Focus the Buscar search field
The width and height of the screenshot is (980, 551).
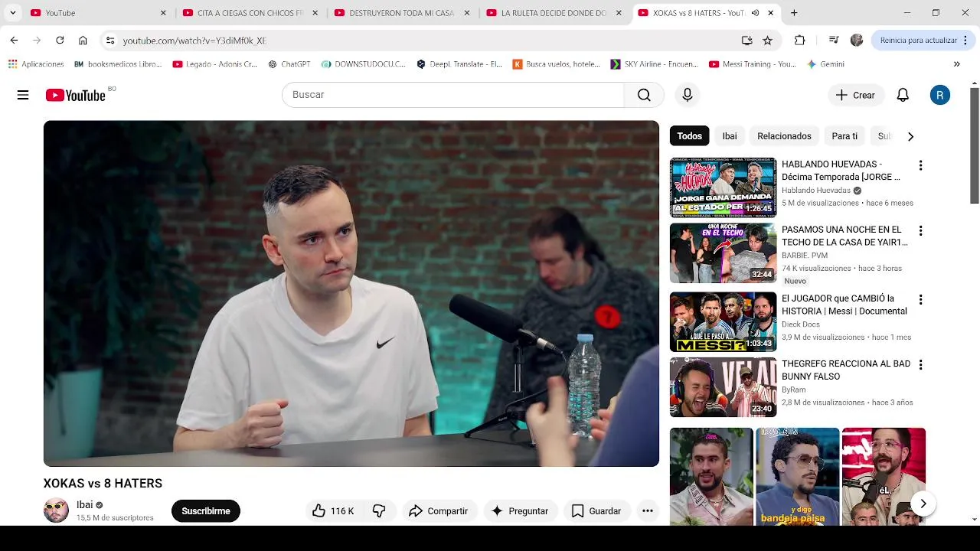point(453,95)
